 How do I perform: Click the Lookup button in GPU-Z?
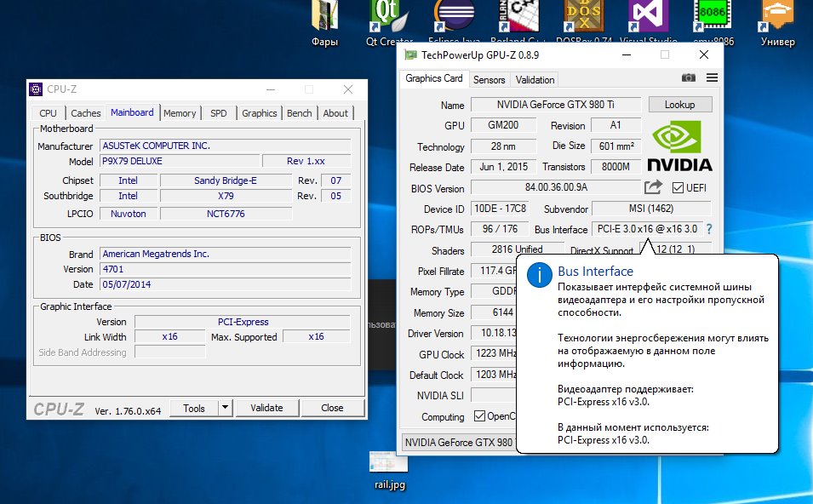tap(679, 105)
